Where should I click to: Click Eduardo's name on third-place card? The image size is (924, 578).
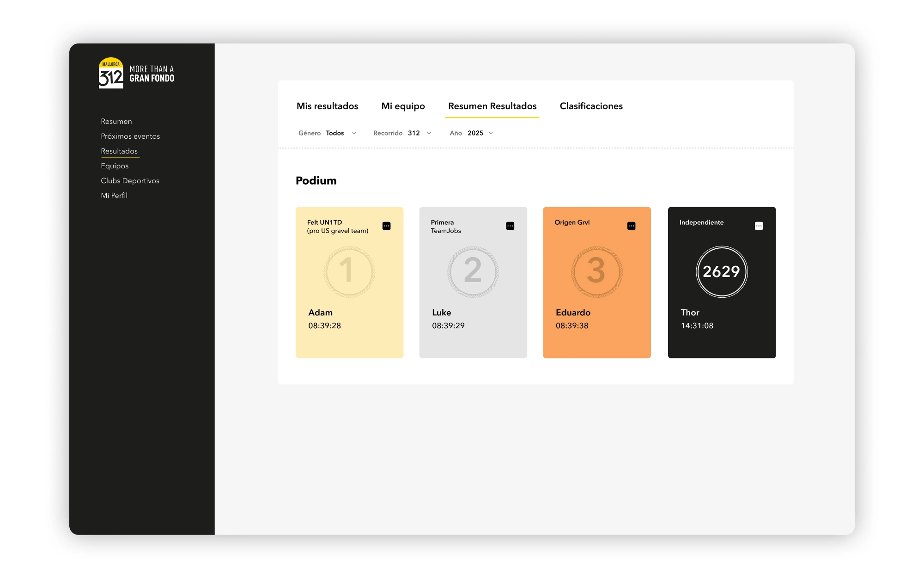click(573, 313)
